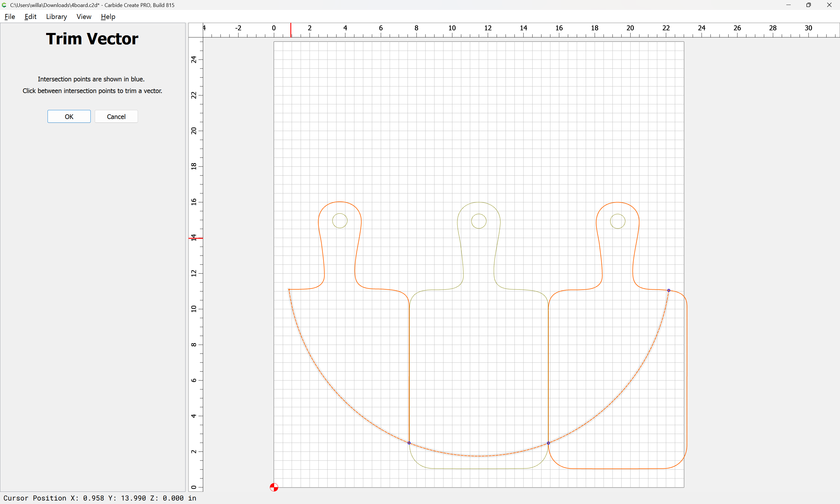Confirm trim with OK button
Viewport: 840px width, 504px height.
69,116
